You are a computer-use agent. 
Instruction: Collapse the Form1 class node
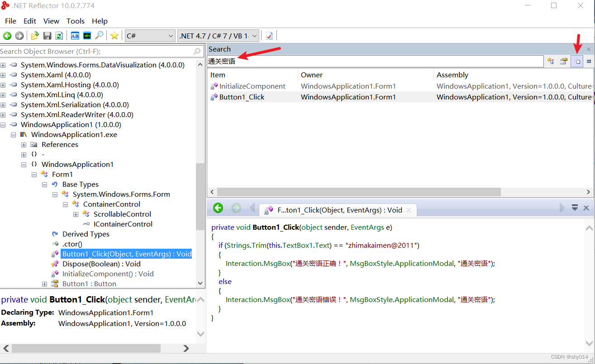pos(34,175)
